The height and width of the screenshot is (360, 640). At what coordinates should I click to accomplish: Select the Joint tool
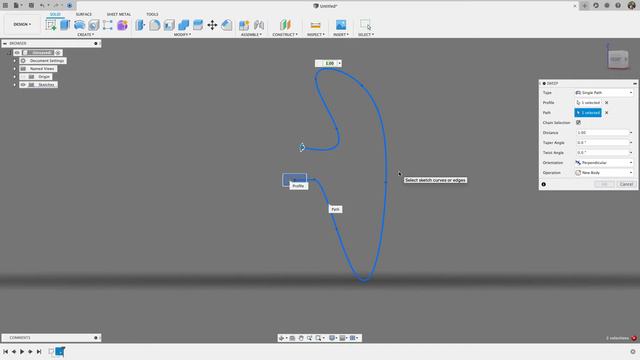(x=259, y=25)
